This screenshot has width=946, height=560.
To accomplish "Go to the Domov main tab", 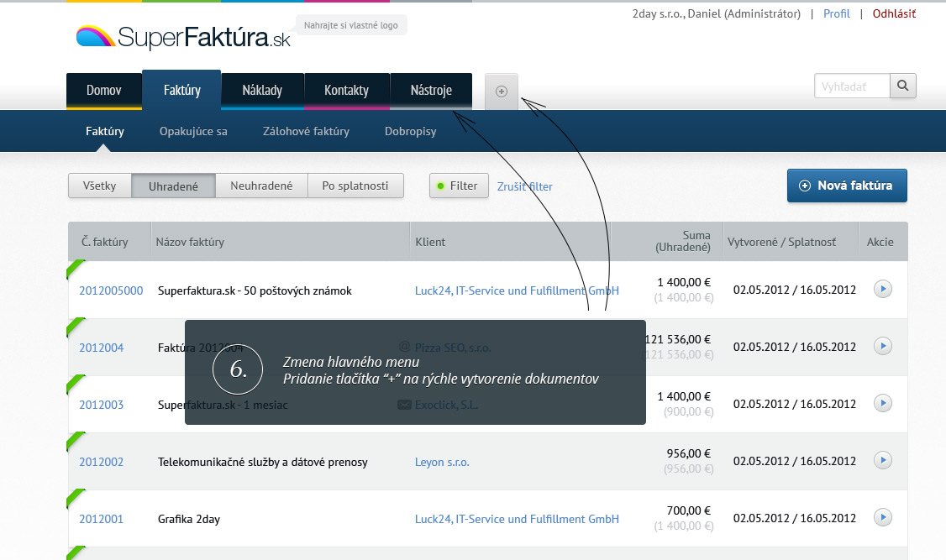I will pos(104,91).
